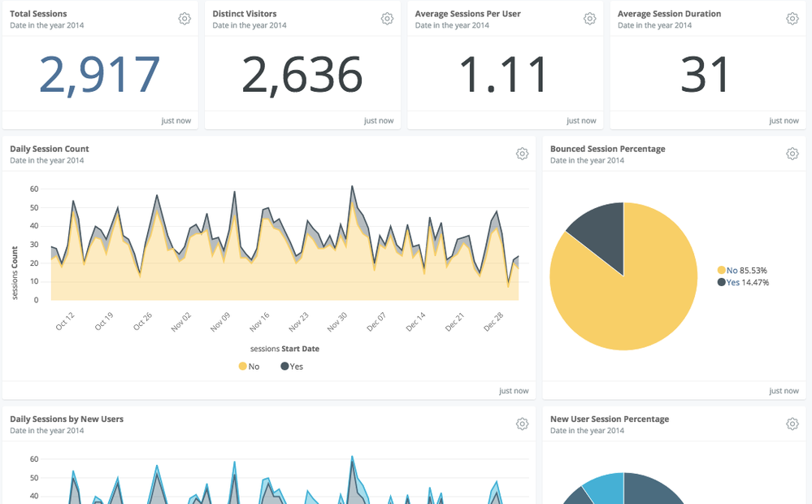The height and width of the screenshot is (504, 812).
Task: Click the 2,917 Total Sessions value
Action: [x=99, y=76]
